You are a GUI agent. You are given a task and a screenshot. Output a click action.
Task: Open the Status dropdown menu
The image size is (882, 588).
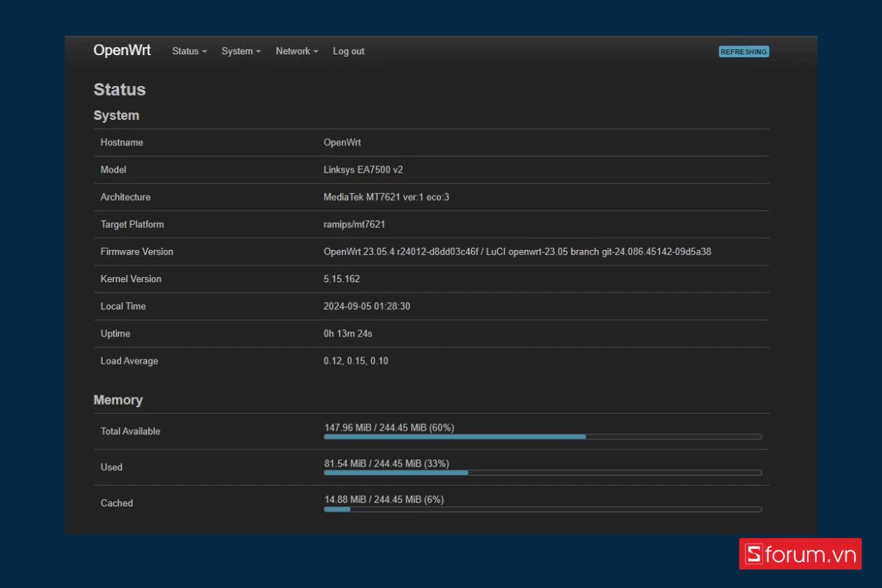click(190, 51)
